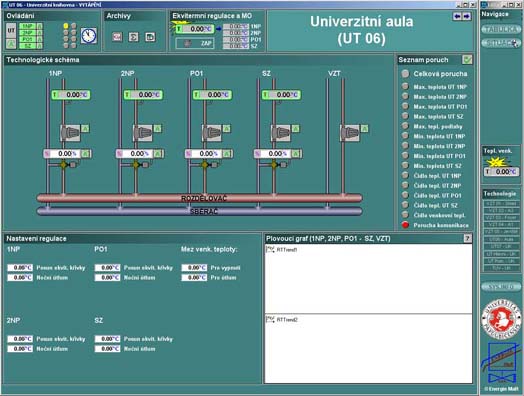This screenshot has width=524, height=396.
Task: Open the first red archive icon
Action: point(117,37)
